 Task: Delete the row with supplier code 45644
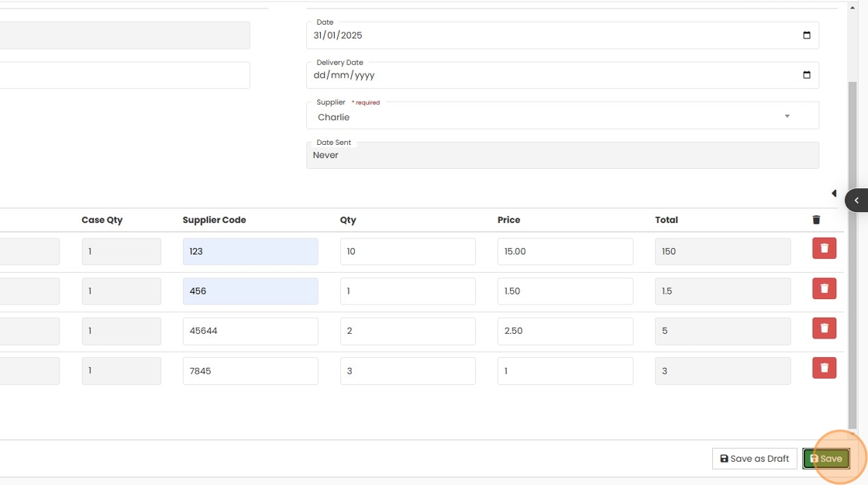[824, 328]
